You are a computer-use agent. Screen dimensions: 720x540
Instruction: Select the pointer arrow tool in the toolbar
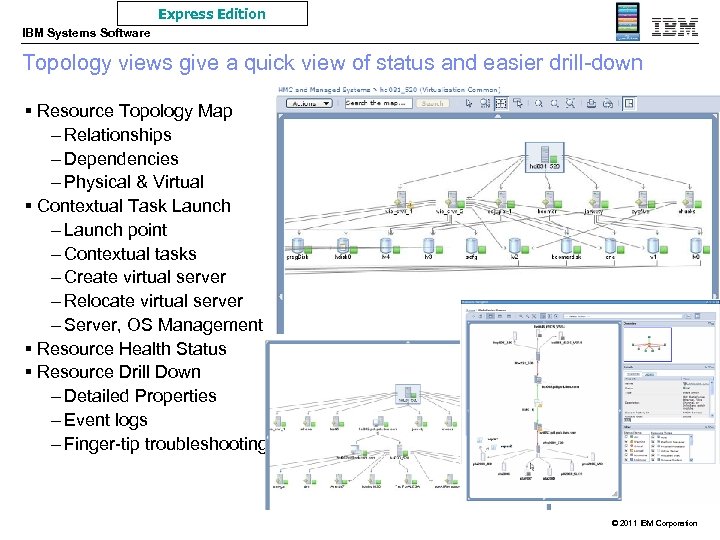(468, 103)
